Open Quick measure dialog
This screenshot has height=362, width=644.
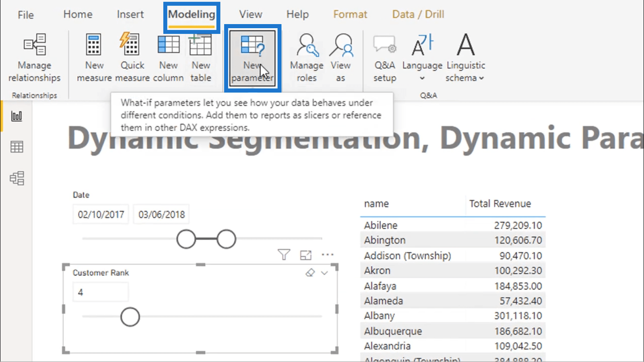pyautogui.click(x=132, y=58)
